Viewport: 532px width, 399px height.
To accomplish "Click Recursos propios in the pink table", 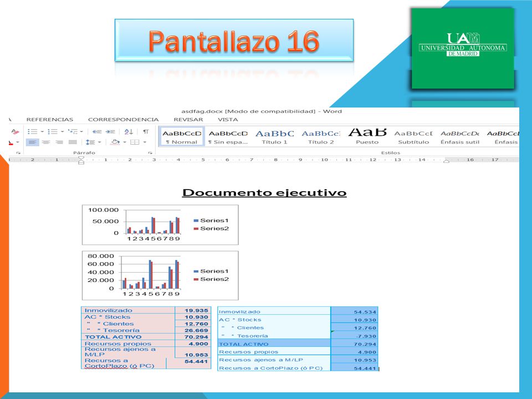I will (x=128, y=344).
